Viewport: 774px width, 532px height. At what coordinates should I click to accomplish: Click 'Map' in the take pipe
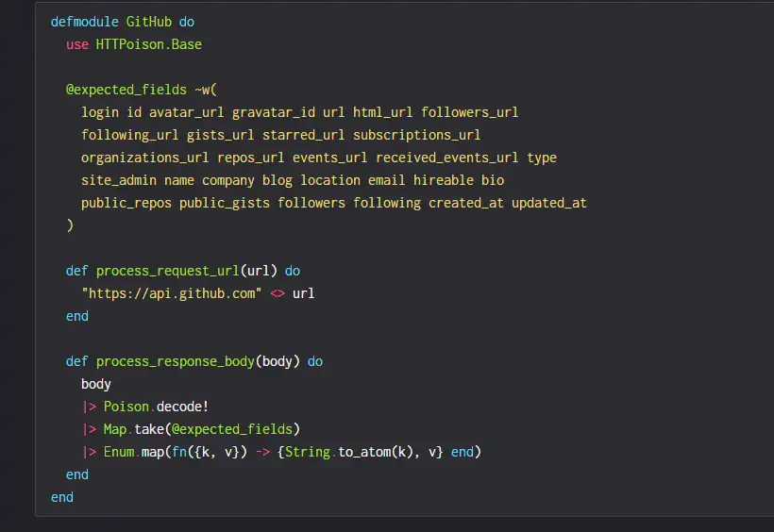click(x=115, y=429)
